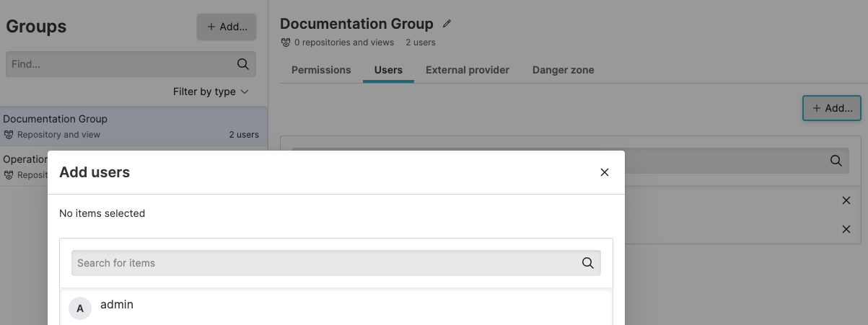Select the admin user in the list

click(117, 305)
